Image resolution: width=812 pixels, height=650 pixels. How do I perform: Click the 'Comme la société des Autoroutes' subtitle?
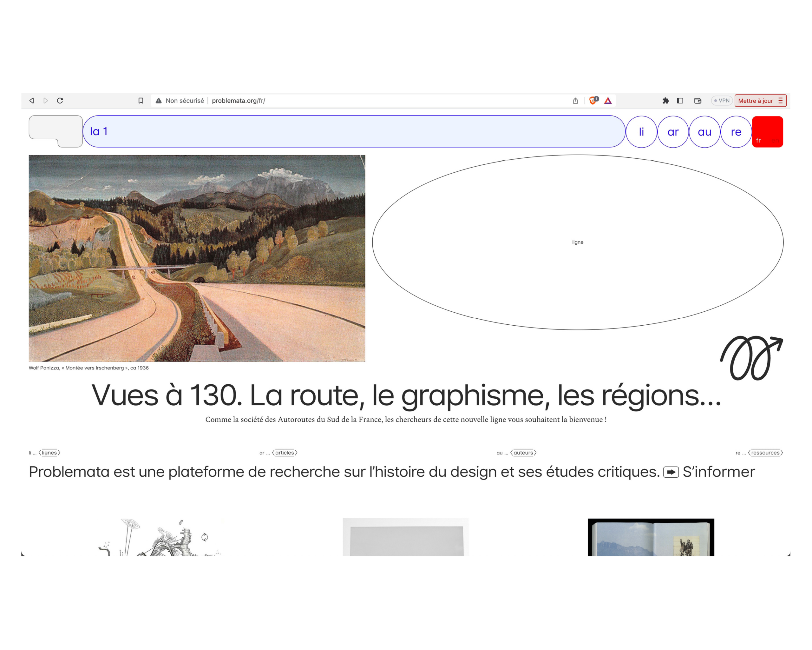(406, 419)
